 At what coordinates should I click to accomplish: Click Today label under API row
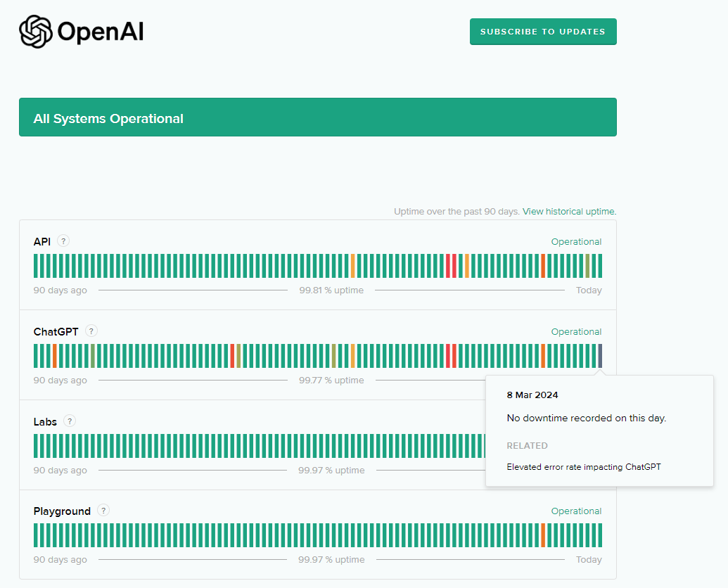click(589, 290)
